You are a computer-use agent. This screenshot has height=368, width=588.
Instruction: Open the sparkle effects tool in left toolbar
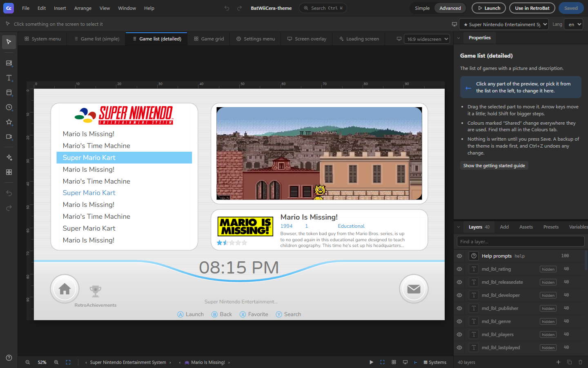pyautogui.click(x=9, y=157)
